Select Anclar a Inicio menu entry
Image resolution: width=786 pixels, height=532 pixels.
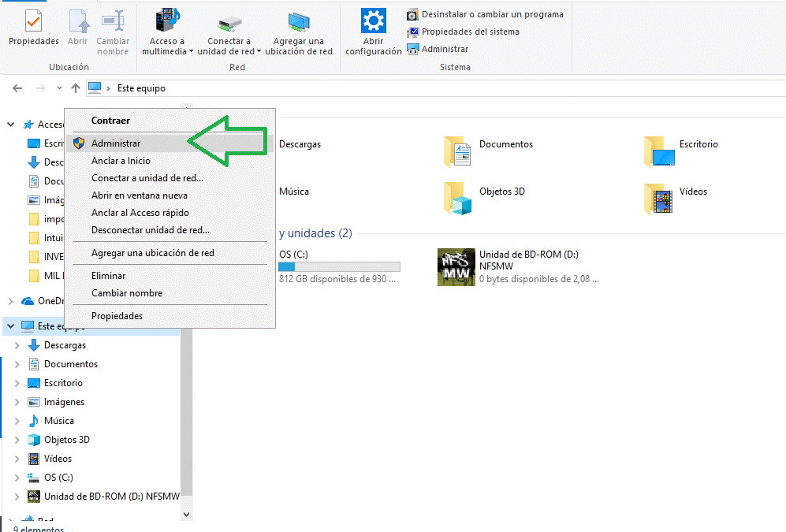tap(121, 161)
